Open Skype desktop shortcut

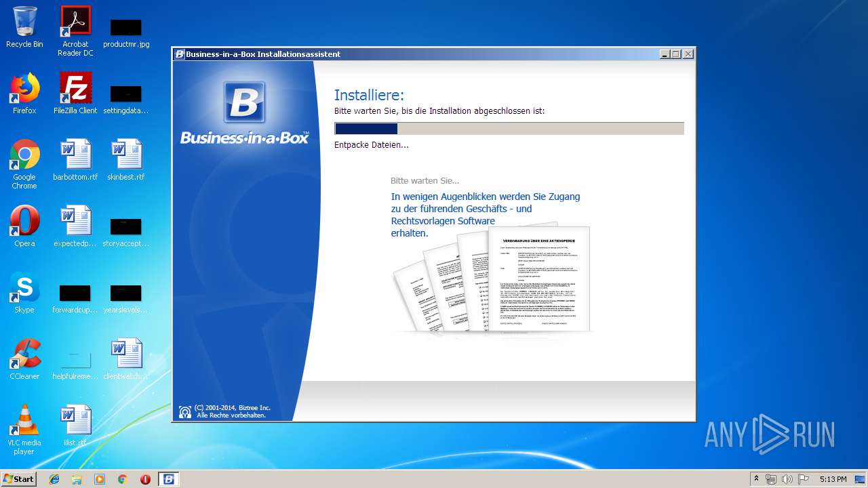coord(24,293)
